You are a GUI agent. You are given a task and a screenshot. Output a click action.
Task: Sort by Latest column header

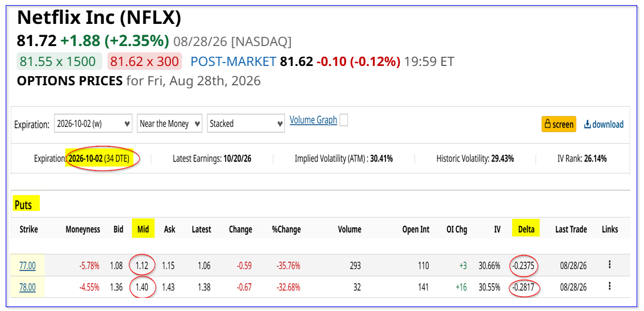(201, 229)
